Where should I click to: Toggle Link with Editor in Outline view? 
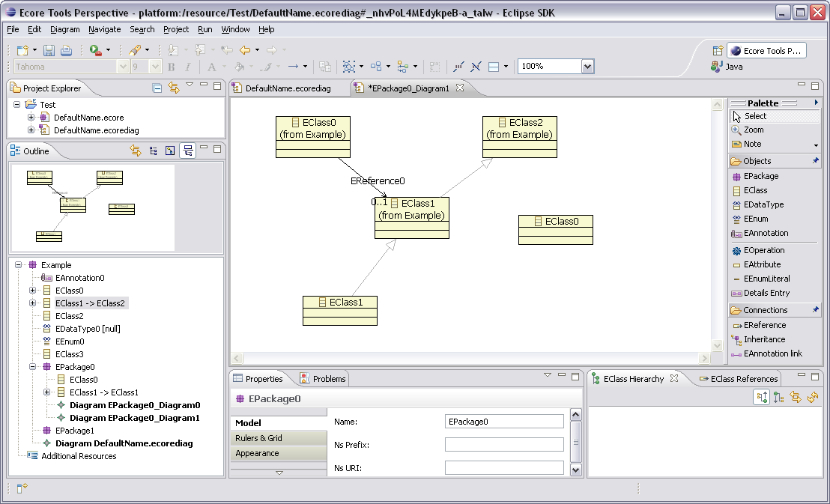pyautogui.click(x=136, y=151)
